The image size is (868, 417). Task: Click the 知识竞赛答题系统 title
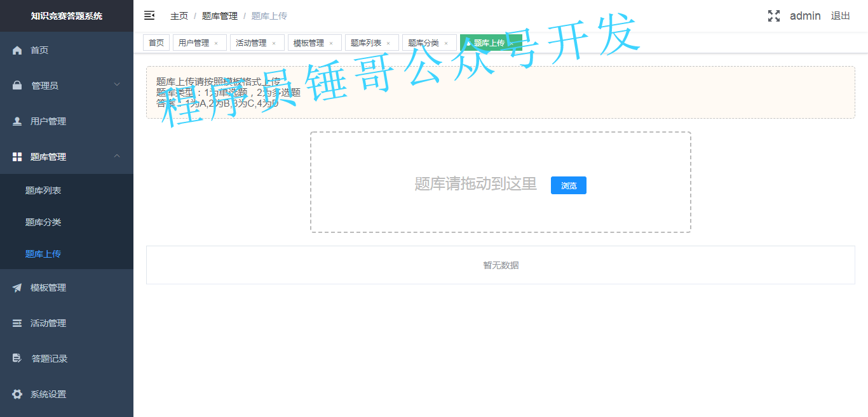[x=67, y=16]
